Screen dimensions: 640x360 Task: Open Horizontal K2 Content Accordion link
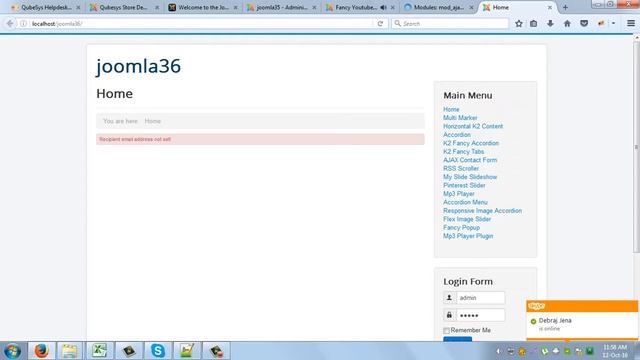[473, 131]
